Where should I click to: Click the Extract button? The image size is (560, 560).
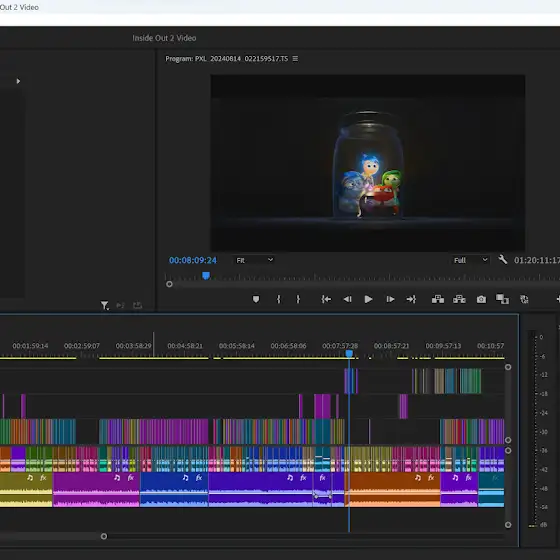pyautogui.click(x=459, y=299)
